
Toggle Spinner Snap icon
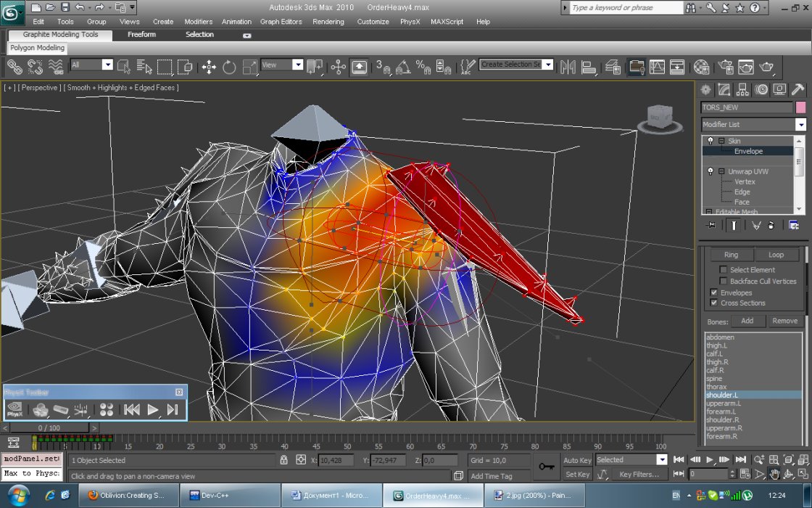[444, 67]
